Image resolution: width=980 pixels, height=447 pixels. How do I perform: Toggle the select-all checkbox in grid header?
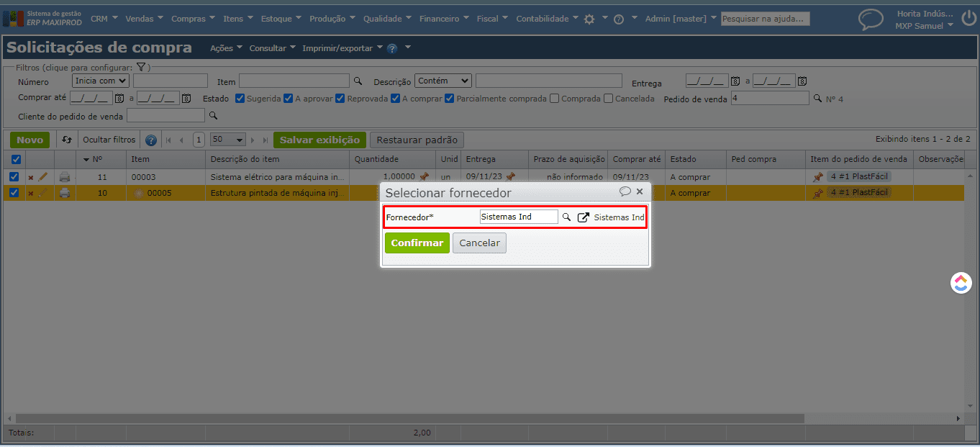point(16,159)
